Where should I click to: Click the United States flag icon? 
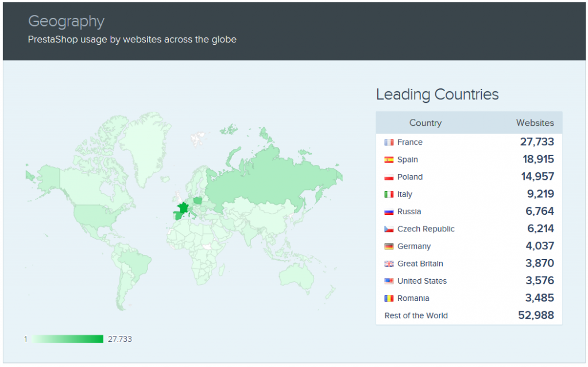click(x=389, y=281)
